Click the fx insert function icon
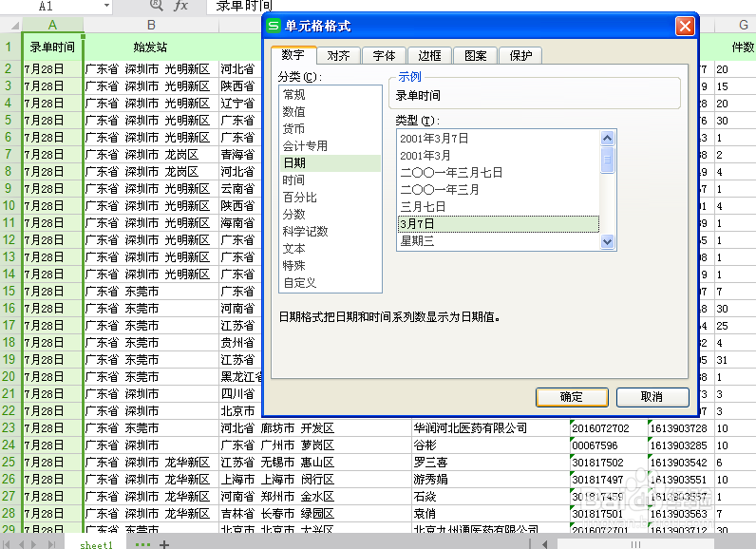The image size is (756, 549). click(x=180, y=6)
